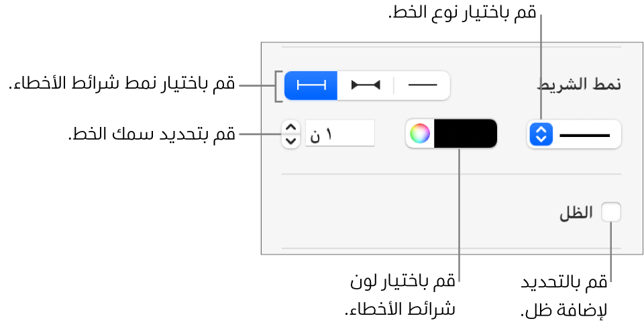Click the callout text قم بتحديد سمك الخط

point(152,134)
